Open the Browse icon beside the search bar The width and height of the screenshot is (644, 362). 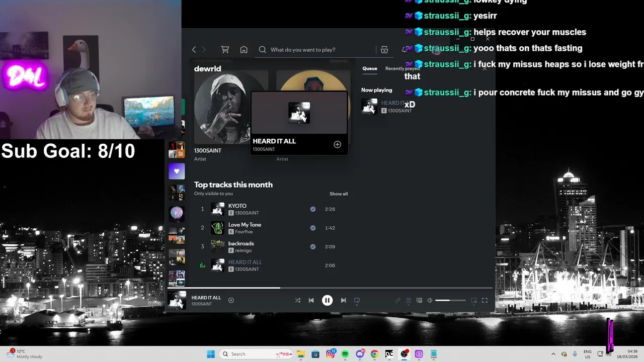(384, 49)
